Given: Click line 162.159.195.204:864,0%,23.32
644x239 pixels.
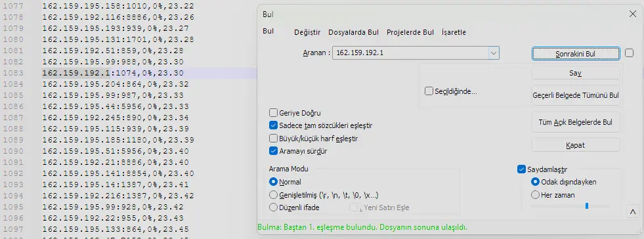Looking at the screenshot, I should (x=116, y=84).
